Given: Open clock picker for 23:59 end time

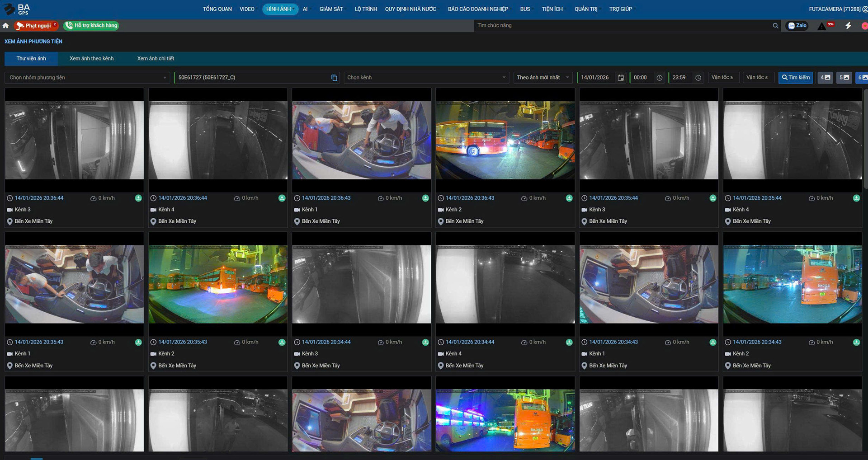Looking at the screenshot, I should coord(698,78).
